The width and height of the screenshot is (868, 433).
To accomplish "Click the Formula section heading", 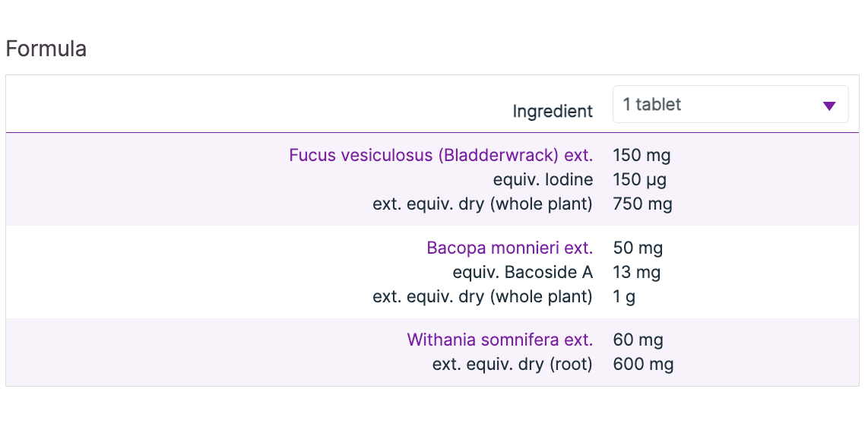I will click(46, 49).
